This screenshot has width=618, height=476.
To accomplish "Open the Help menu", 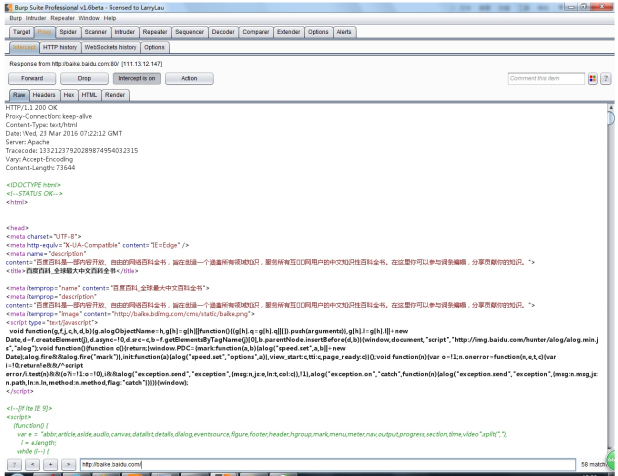I will click(x=110, y=18).
